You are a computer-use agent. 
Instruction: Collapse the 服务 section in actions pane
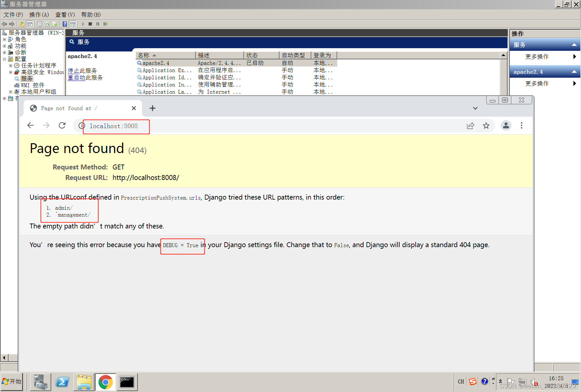[574, 45]
